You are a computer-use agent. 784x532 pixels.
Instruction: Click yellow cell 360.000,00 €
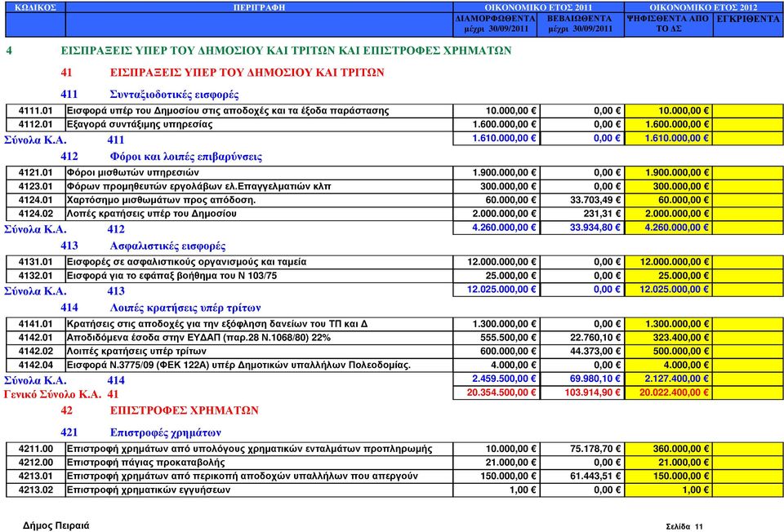pyautogui.click(x=669, y=449)
